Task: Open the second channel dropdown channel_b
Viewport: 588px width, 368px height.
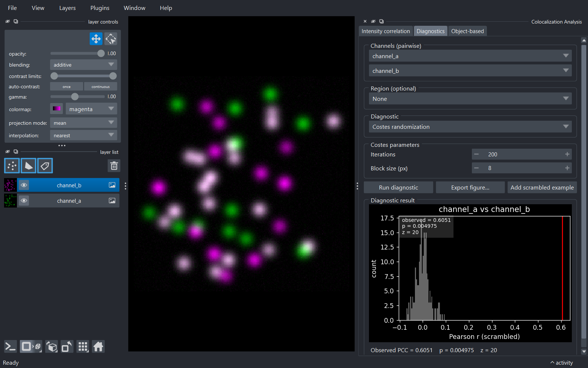Action: click(470, 71)
